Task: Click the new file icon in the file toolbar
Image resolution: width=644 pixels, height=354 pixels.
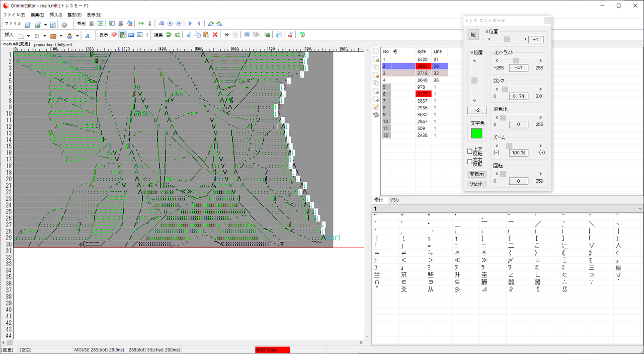Action: [x=28, y=24]
